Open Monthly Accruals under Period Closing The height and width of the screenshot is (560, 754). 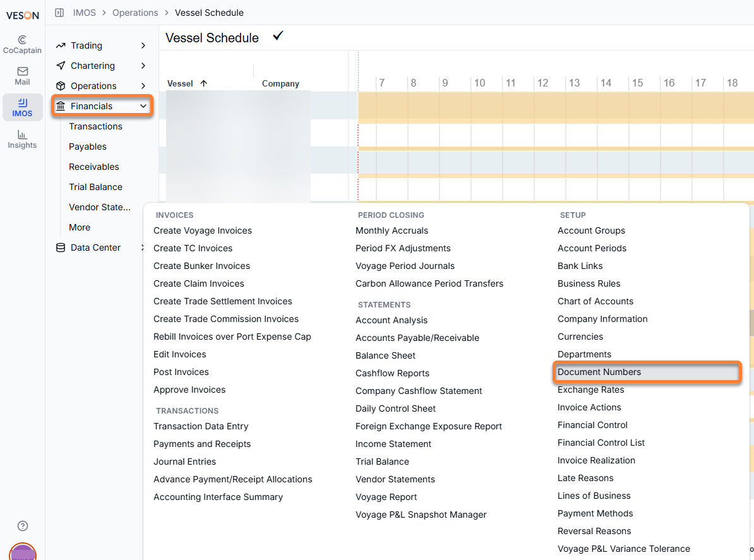(x=392, y=230)
